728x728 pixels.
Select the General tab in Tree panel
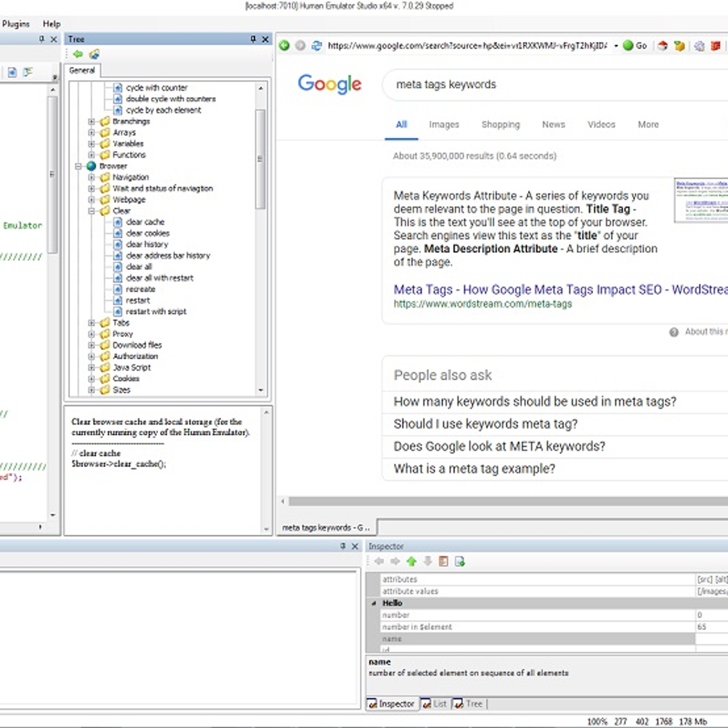click(x=82, y=70)
